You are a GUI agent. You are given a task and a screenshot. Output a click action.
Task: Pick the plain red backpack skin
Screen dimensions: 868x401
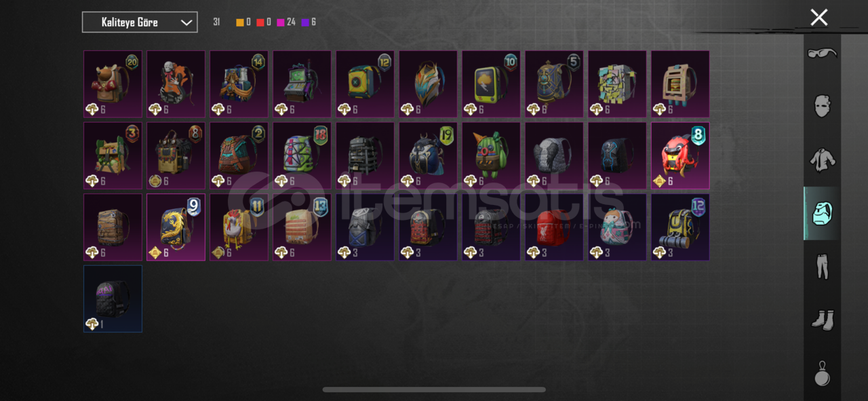(x=554, y=227)
